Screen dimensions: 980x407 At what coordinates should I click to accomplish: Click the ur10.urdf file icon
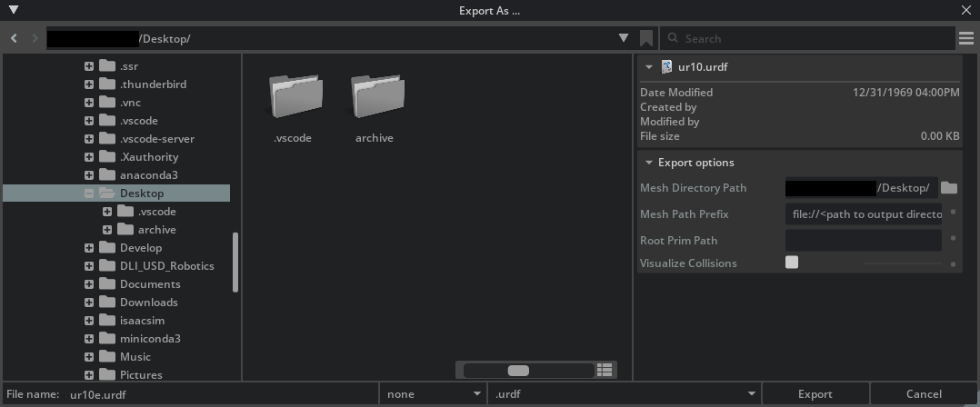point(666,66)
